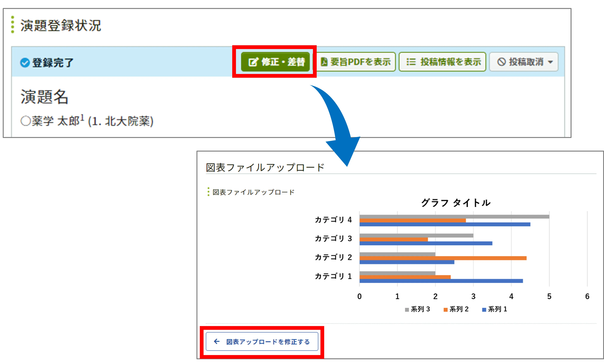This screenshot has height=364, width=604.
Task: Click the prohibition icon on 投稿取消
Action: coord(502,62)
